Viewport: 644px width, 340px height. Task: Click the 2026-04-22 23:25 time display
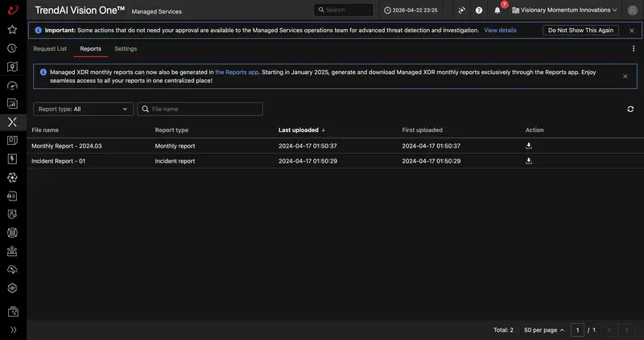[411, 10]
